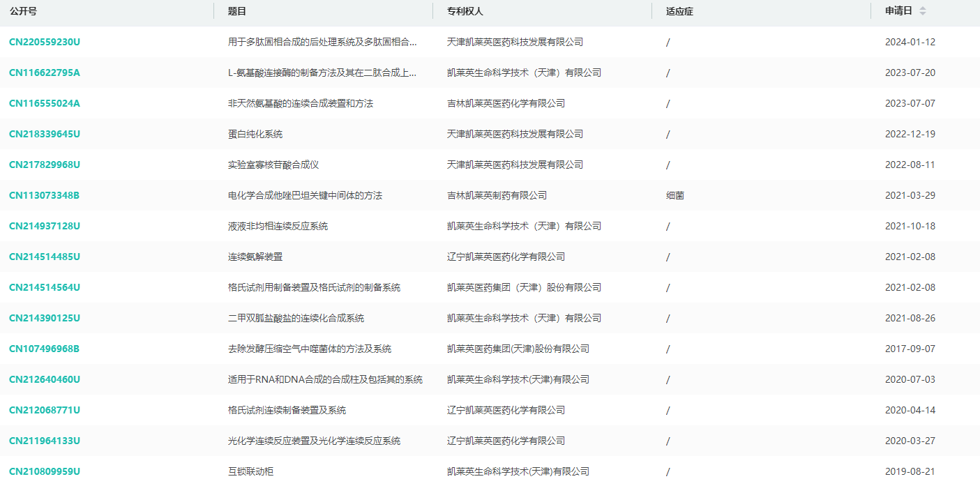
Task: Click application date 2021-03-29
Action: click(x=910, y=195)
